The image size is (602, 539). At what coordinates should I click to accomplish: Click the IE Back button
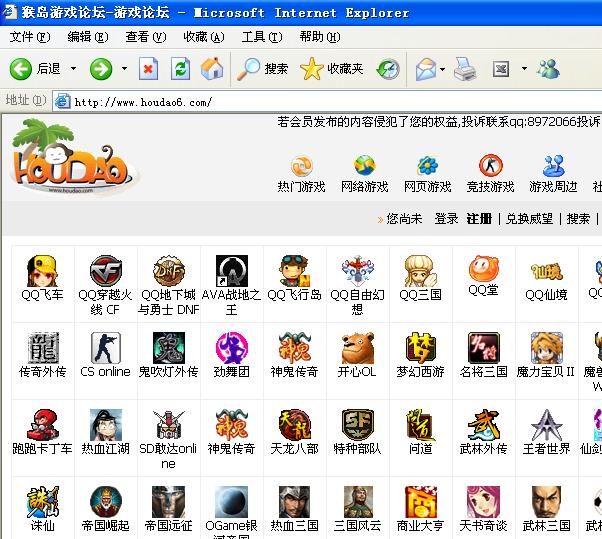point(35,69)
